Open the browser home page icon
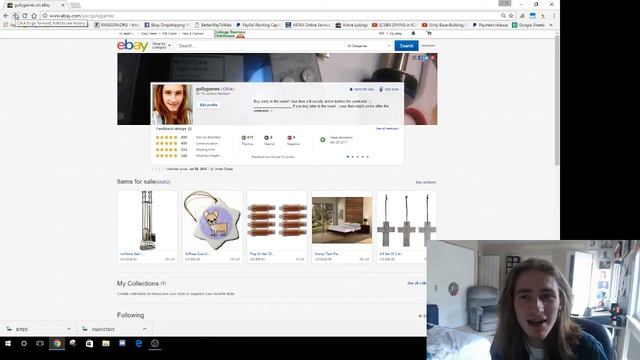The width and height of the screenshot is (640, 360). point(34,16)
